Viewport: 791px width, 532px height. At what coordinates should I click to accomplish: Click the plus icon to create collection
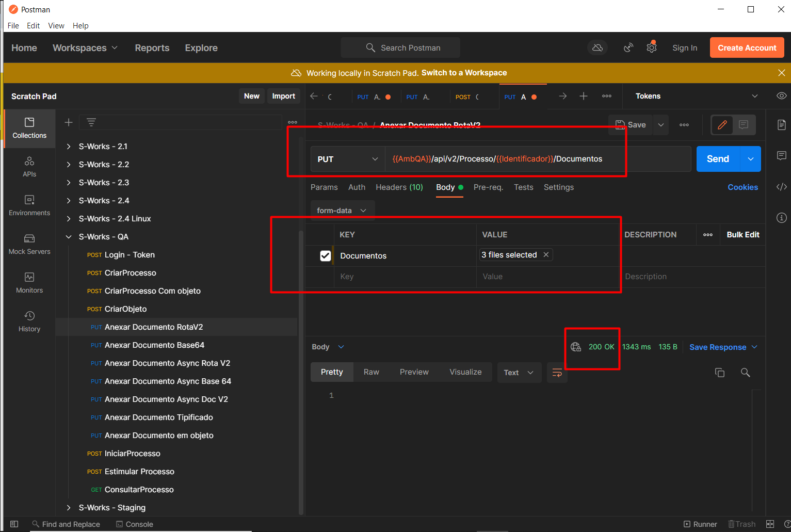click(x=68, y=122)
